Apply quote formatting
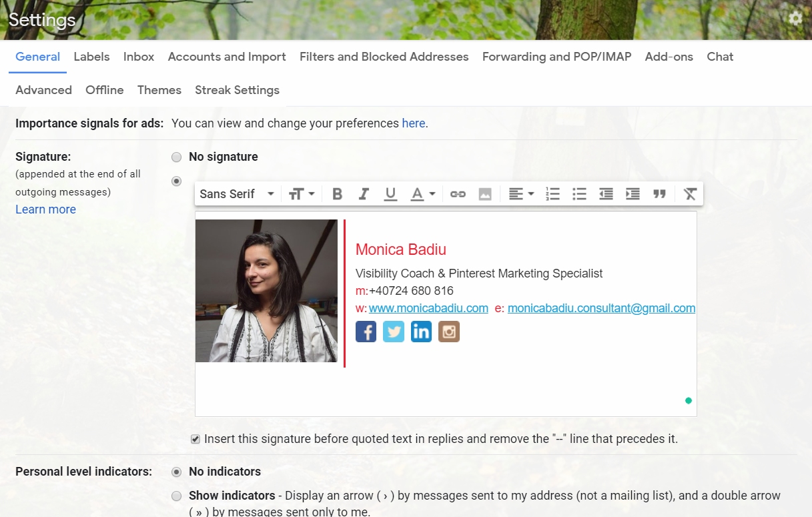Screen dimensions: 812x517 (x=660, y=194)
